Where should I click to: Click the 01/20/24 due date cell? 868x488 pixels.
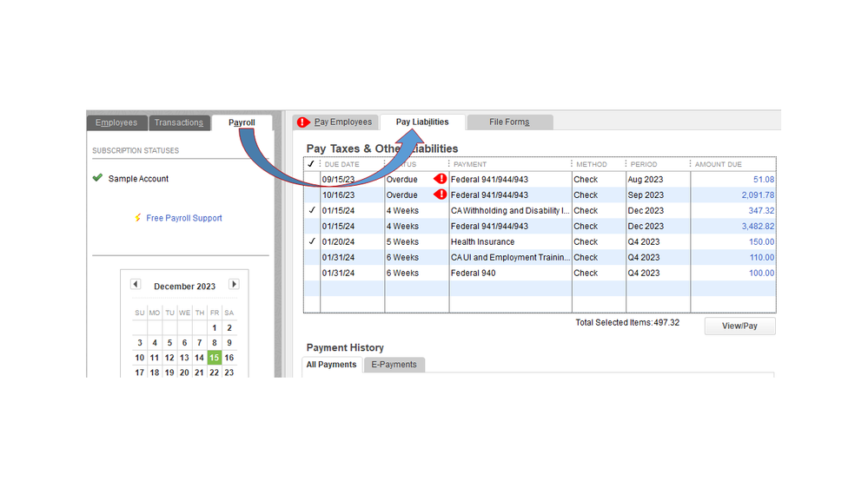(352, 241)
